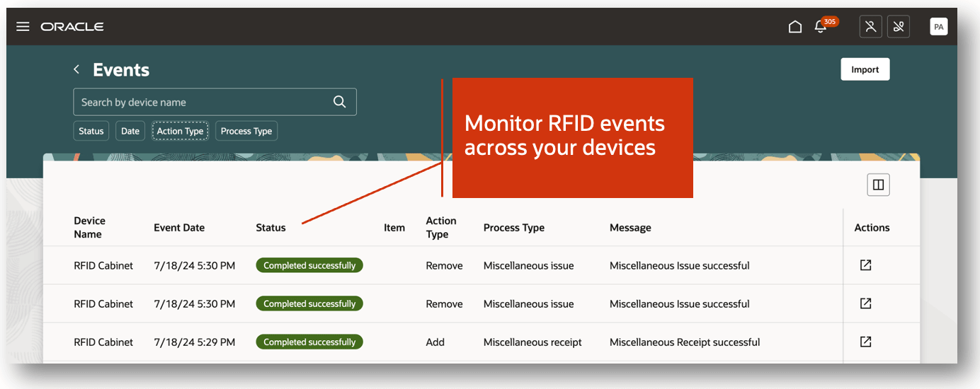Go back using the arrow beside Events
The height and width of the screenshot is (389, 980).
pyautogui.click(x=76, y=69)
